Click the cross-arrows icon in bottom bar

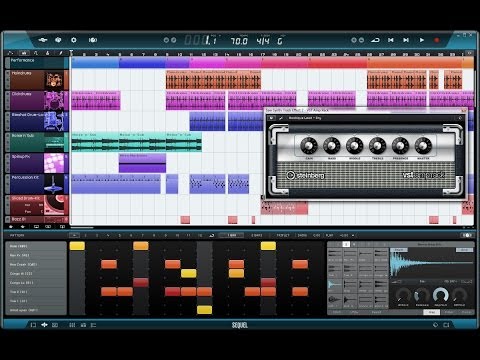44,325
